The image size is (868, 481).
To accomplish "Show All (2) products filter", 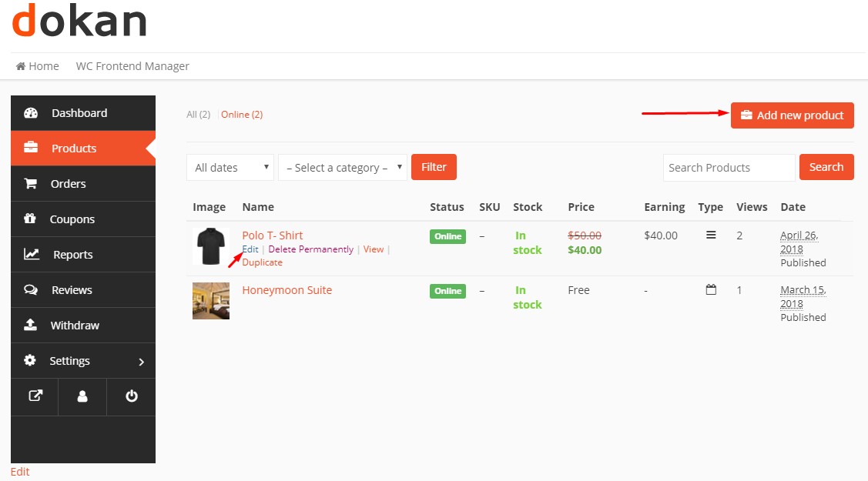I will click(x=198, y=115).
